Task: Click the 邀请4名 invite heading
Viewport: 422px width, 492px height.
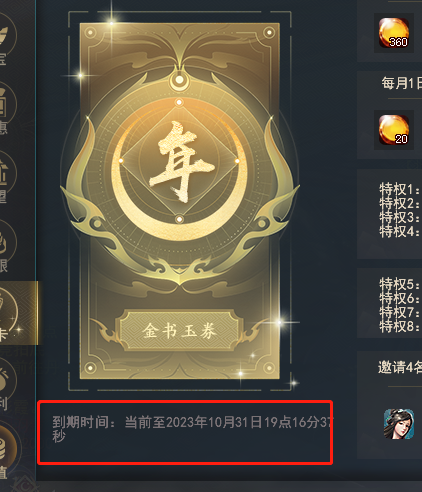Action: (x=400, y=367)
